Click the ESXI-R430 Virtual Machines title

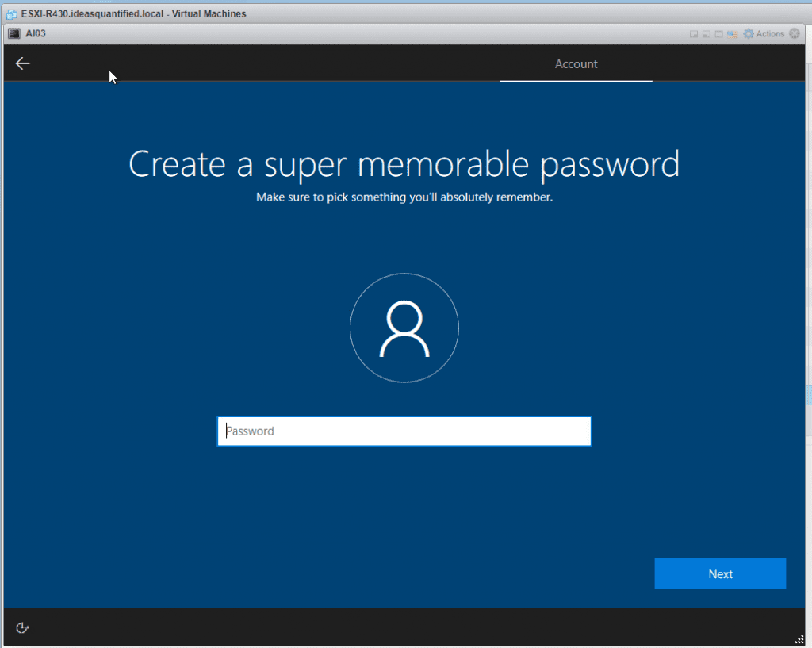(133, 14)
